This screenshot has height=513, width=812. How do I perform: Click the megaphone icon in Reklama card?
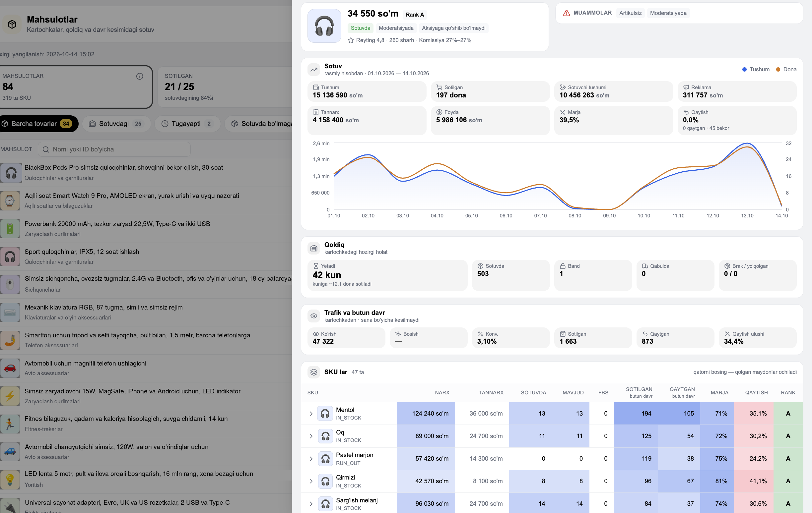[686, 87]
